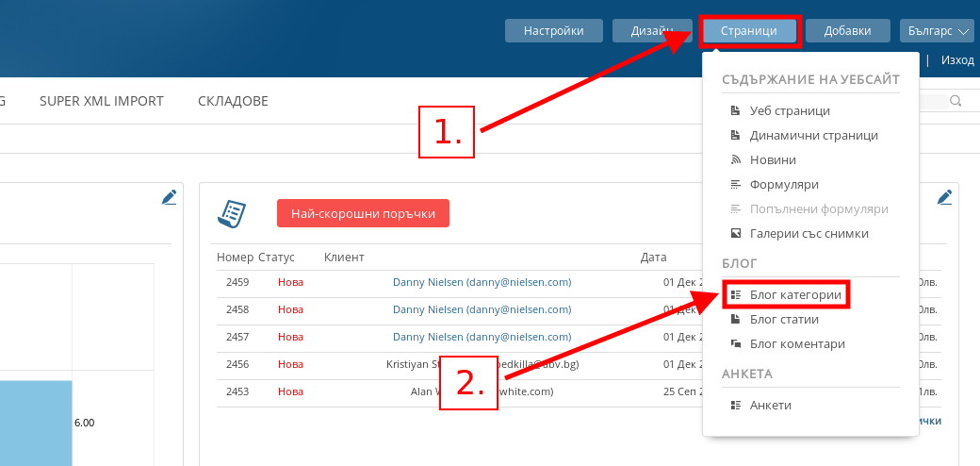Open the Добавки menu

847,31
